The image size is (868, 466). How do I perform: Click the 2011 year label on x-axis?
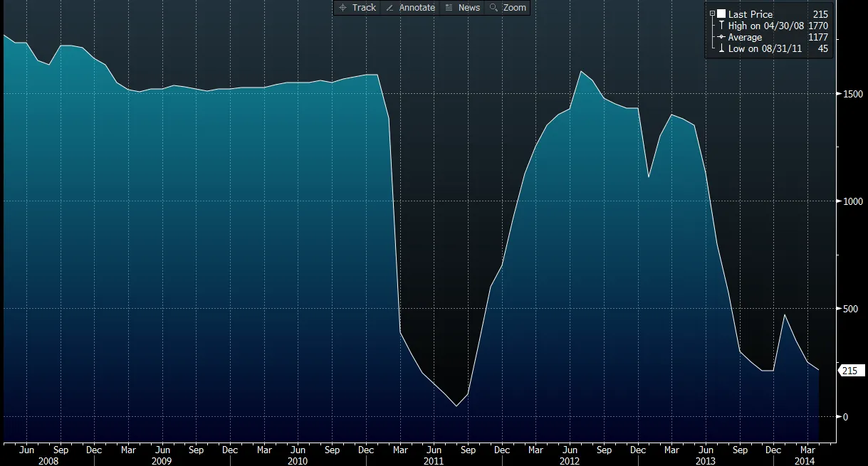pyautogui.click(x=434, y=460)
